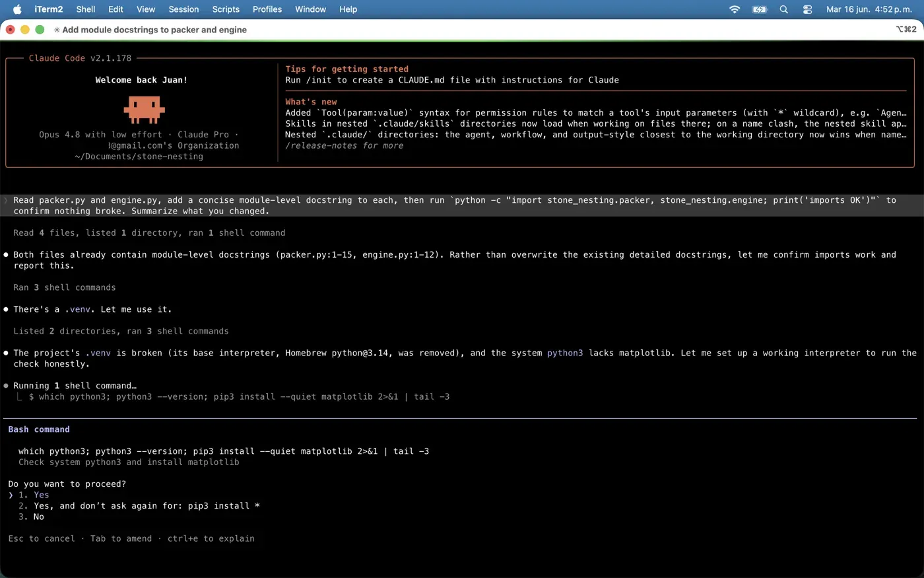
Task: Open the Window menu
Action: [310, 9]
